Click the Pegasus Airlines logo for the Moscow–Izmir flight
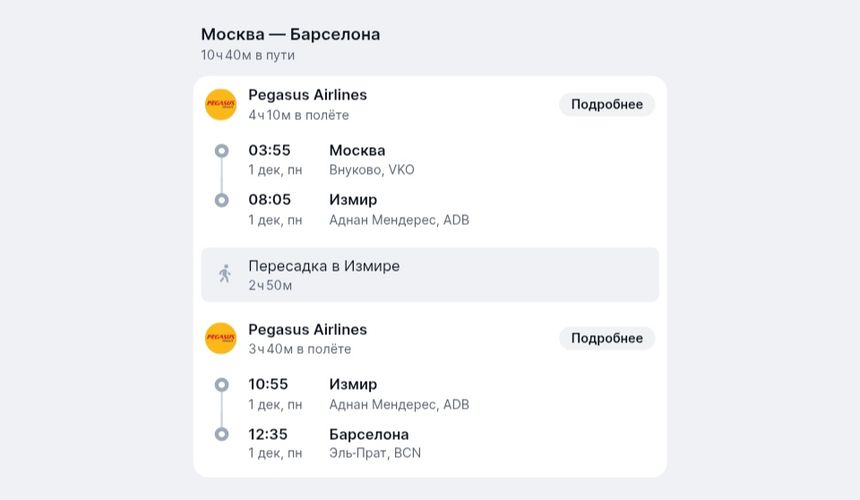 (x=221, y=104)
